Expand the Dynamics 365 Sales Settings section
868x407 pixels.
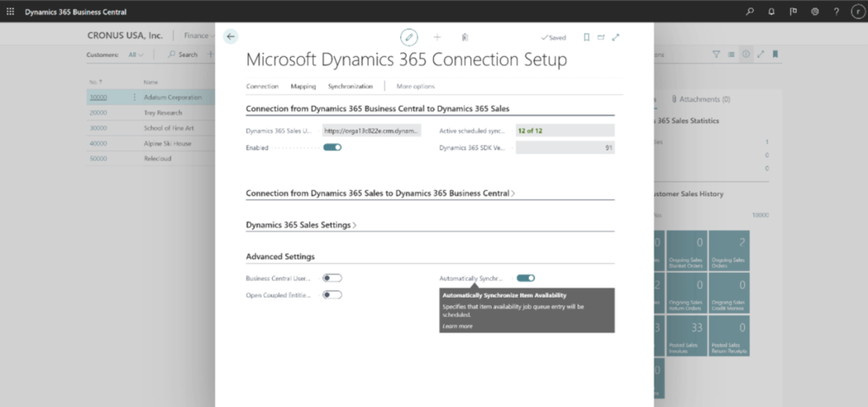301,225
